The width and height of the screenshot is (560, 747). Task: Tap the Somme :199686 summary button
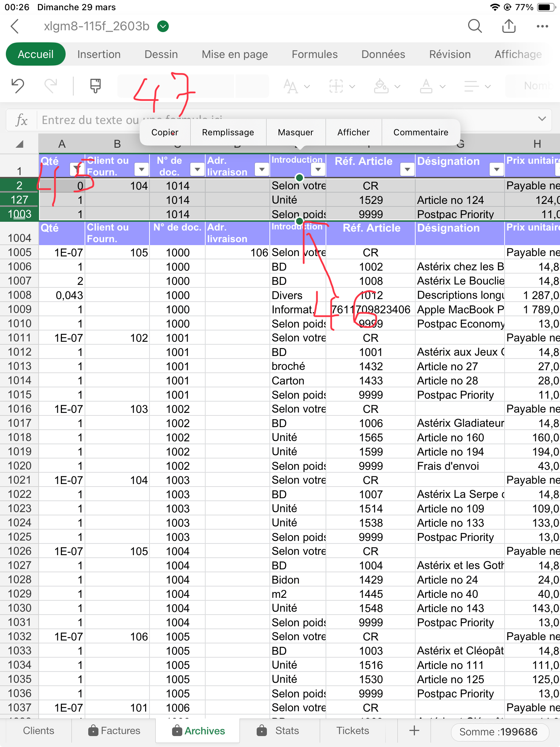499,732
